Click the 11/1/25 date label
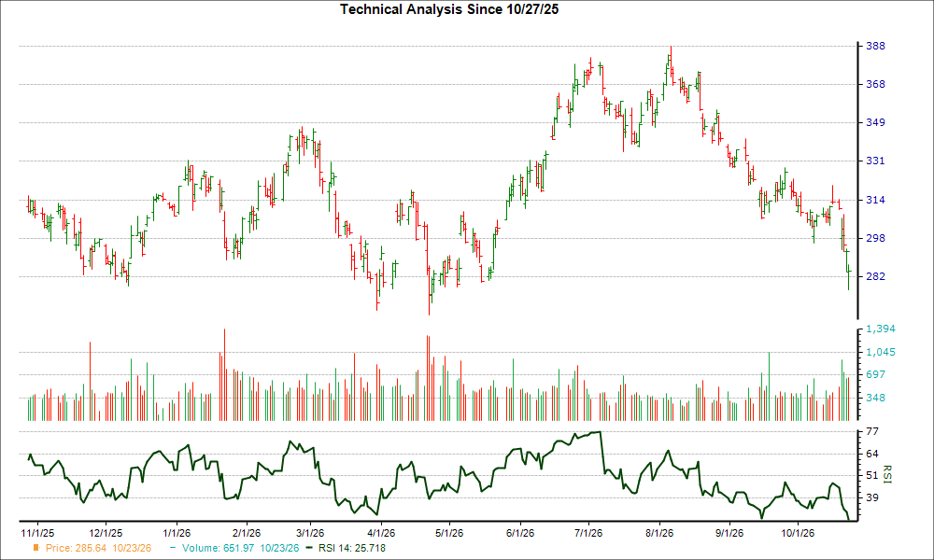Screen dimensions: 934x560 tap(37, 533)
